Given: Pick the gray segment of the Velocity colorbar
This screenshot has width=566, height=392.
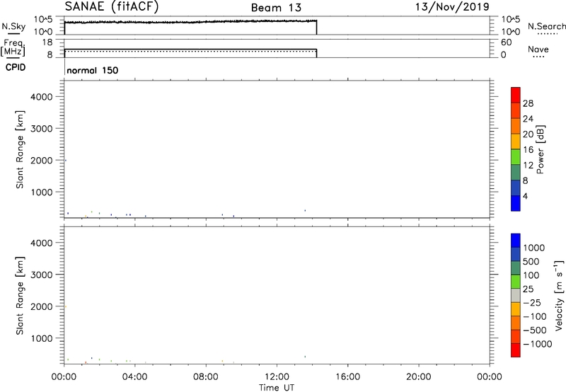Looking at the screenshot, I should pos(516,297).
